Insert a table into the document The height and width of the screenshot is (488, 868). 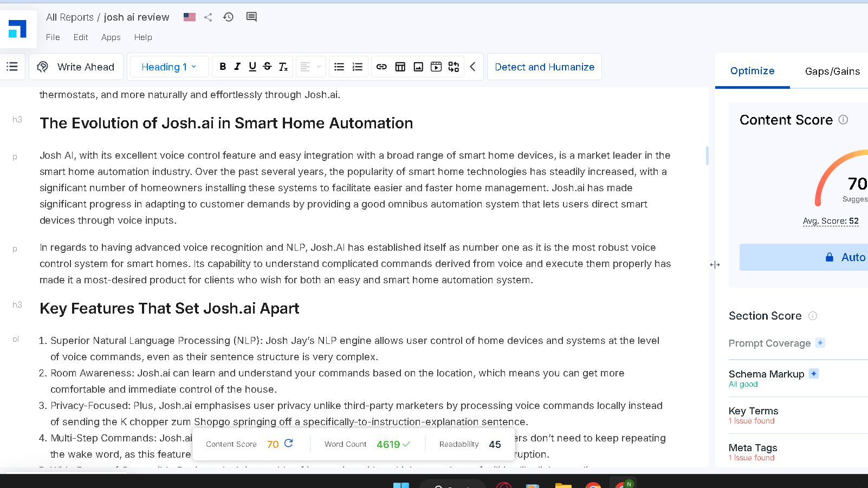400,67
